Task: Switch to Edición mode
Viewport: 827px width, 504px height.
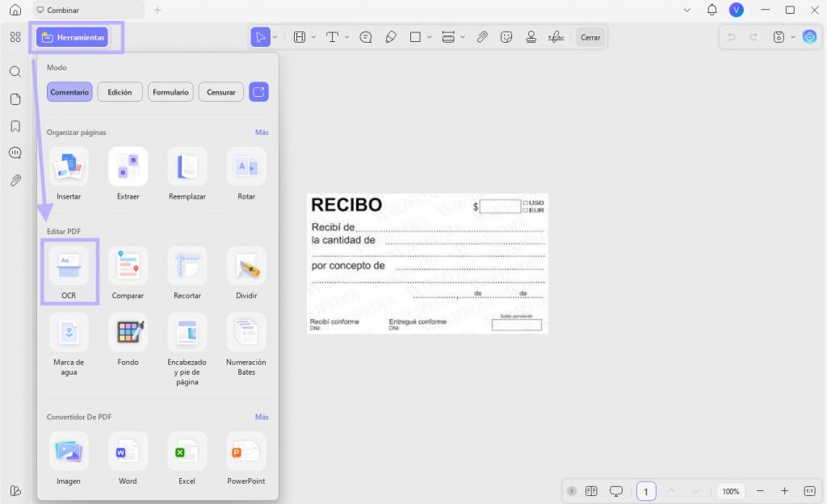Action: [x=120, y=92]
